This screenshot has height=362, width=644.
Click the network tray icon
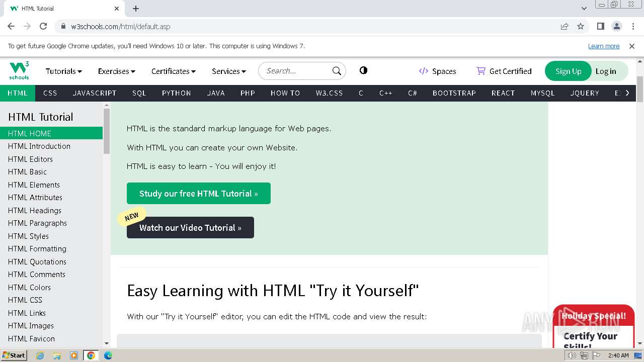(x=584, y=355)
